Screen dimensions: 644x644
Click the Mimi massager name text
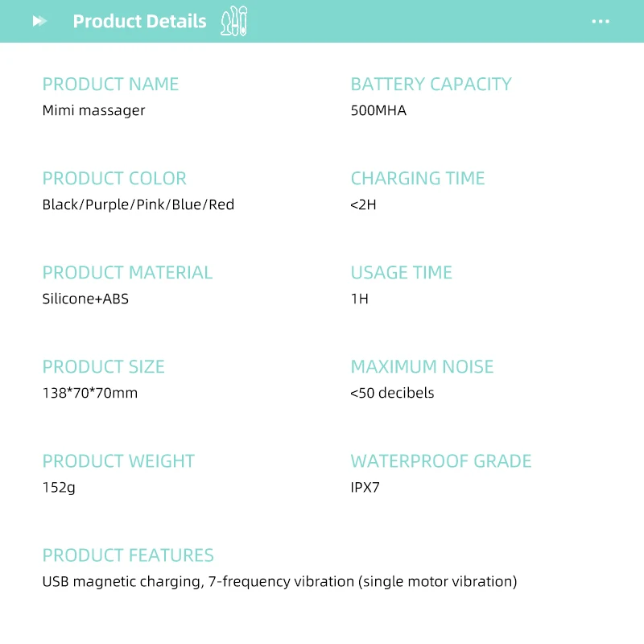93,110
